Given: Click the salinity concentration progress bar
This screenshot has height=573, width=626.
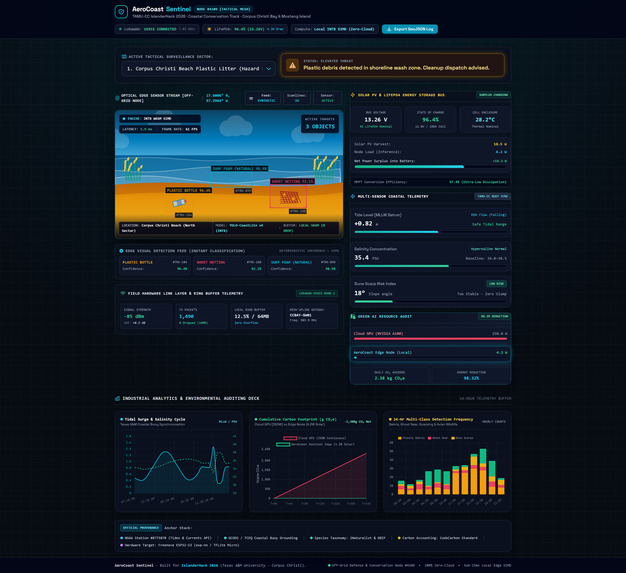Looking at the screenshot, I should click(430, 266).
